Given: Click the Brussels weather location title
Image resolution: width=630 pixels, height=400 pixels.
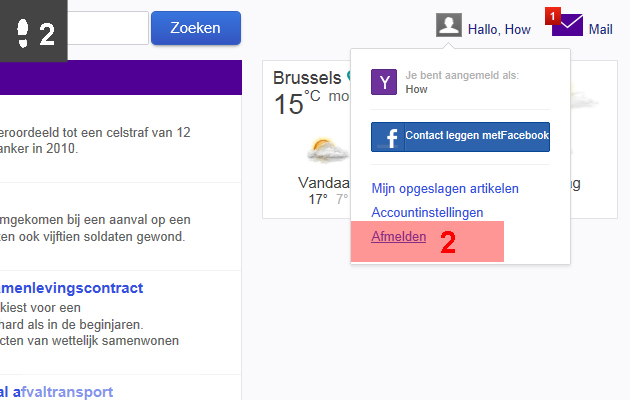Looking at the screenshot, I should point(307,78).
